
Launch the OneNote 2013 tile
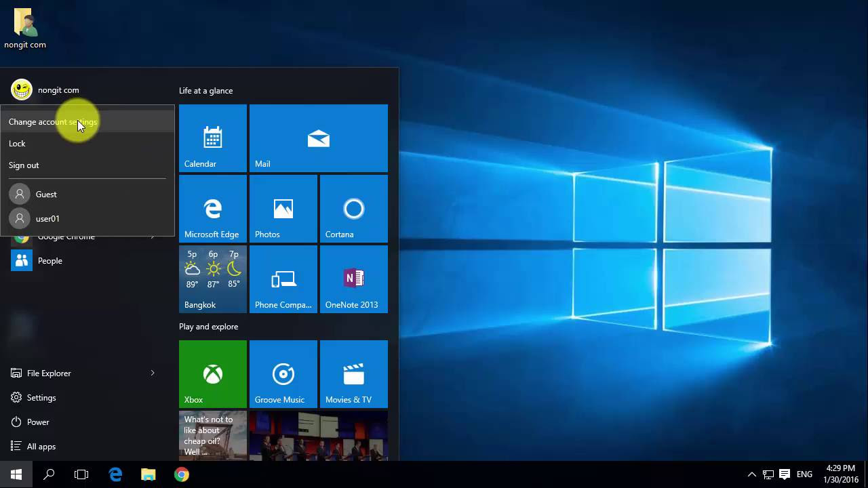click(x=354, y=279)
